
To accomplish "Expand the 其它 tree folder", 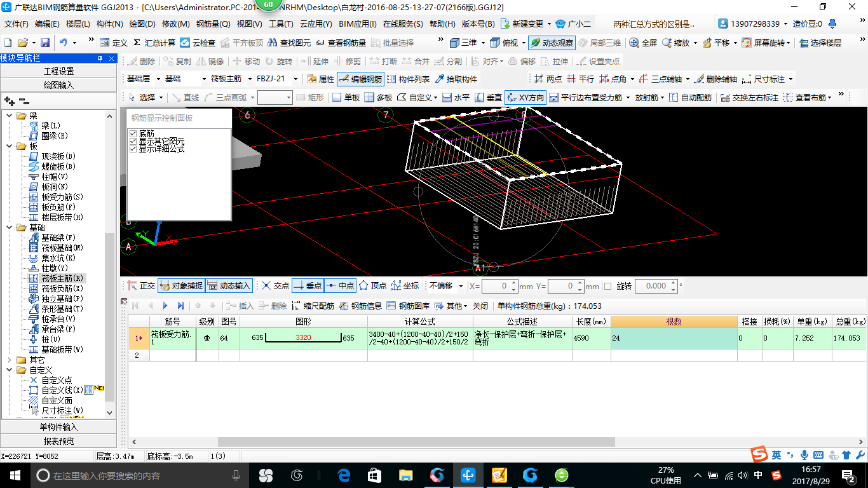I will click(x=10, y=360).
